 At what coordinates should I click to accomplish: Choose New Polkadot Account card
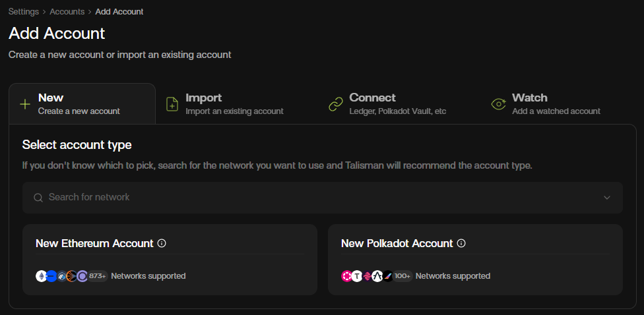click(x=475, y=259)
